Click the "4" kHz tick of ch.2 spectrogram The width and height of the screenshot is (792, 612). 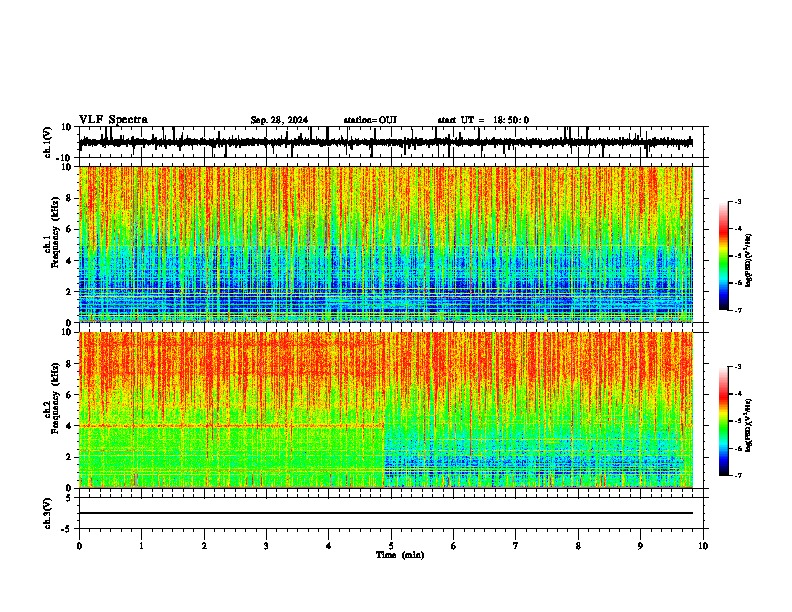(x=69, y=426)
